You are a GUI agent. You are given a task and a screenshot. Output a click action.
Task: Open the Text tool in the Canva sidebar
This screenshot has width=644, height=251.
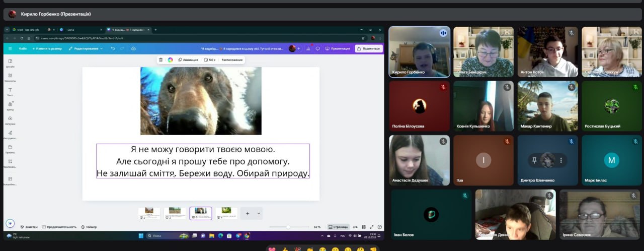tap(10, 91)
